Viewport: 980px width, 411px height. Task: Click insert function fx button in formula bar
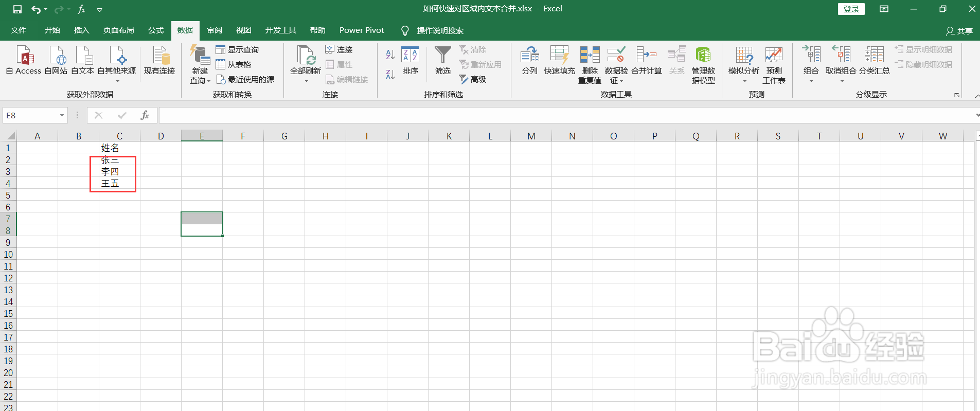click(145, 115)
